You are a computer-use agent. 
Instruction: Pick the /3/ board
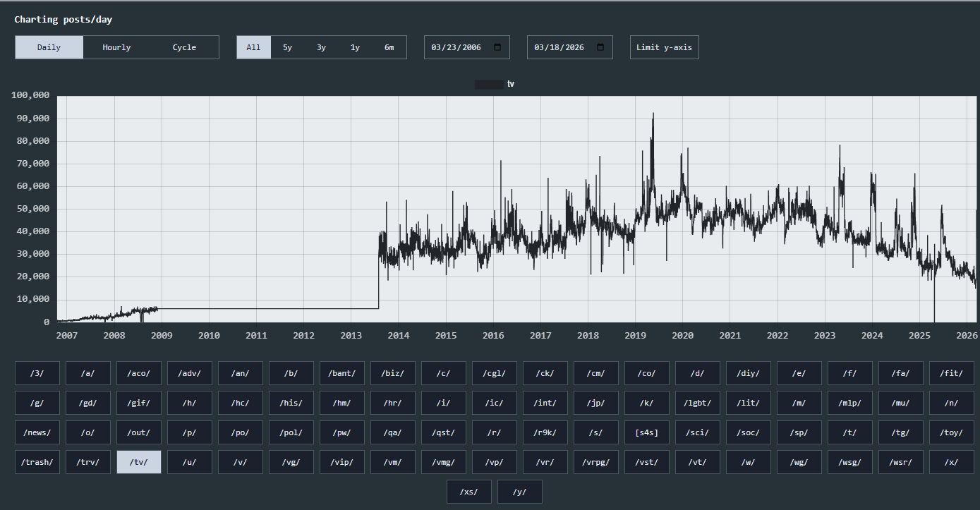(x=37, y=373)
